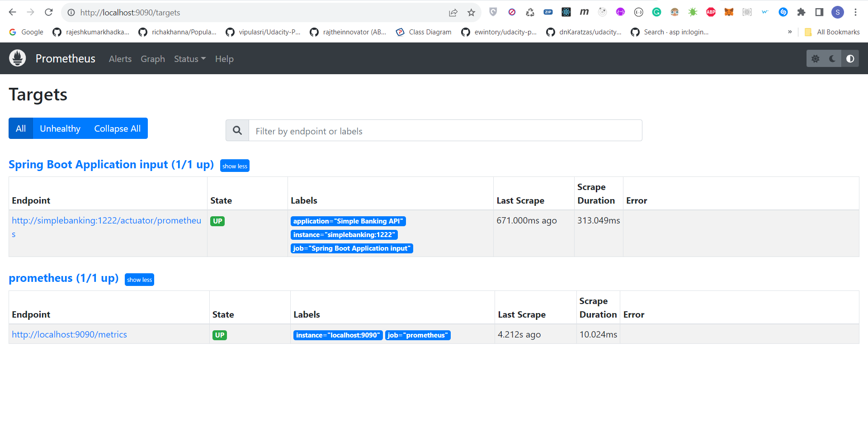Click the job="Spring Boot Application input" badge
The width and height of the screenshot is (868, 447).
(352, 248)
